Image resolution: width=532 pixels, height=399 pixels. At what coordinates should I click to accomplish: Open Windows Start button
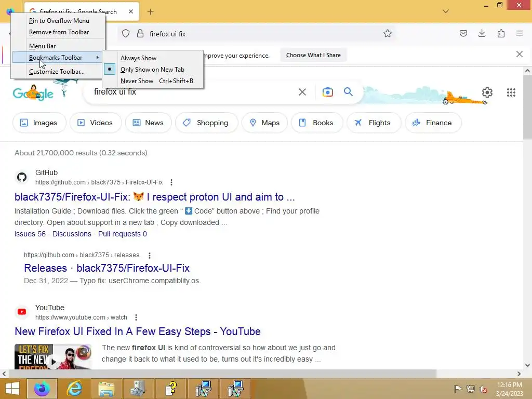[x=12, y=389]
